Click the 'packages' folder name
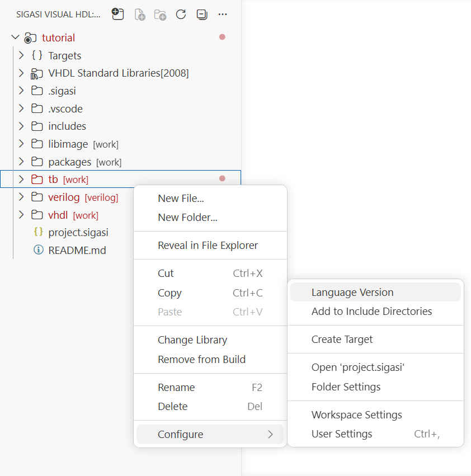Image resolution: width=471 pixels, height=476 pixels. point(70,162)
